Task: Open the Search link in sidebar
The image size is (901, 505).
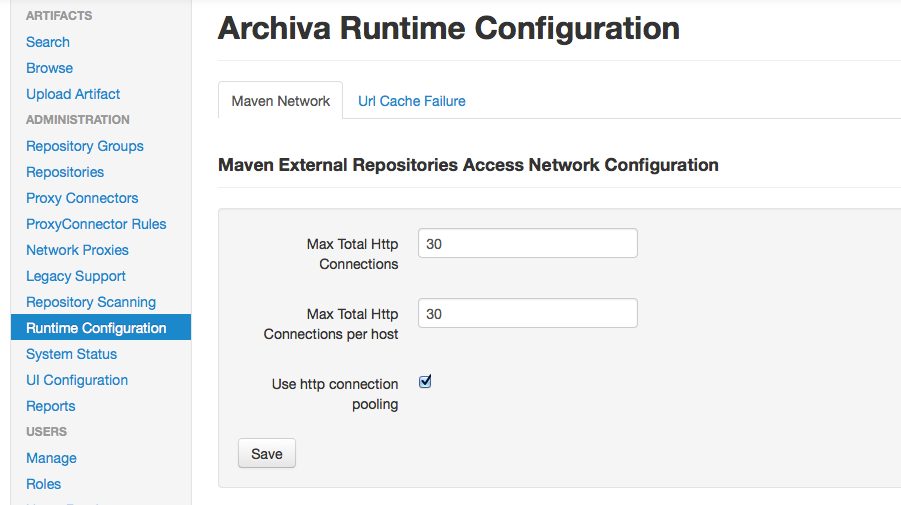Action: 48,42
